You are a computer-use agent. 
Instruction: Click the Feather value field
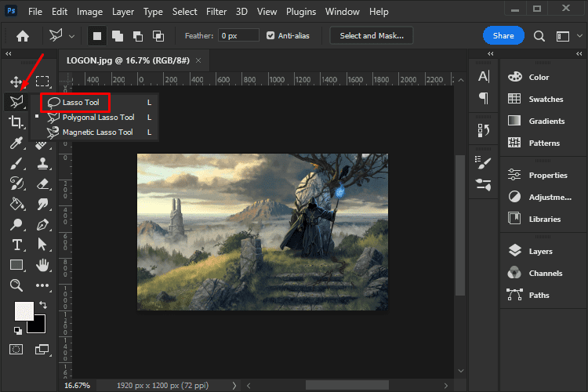pyautogui.click(x=238, y=35)
